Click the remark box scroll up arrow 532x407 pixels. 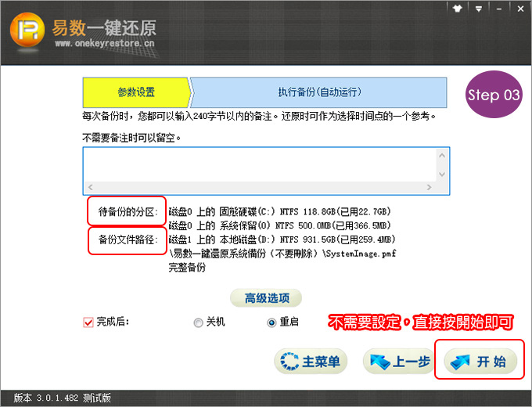point(442,156)
